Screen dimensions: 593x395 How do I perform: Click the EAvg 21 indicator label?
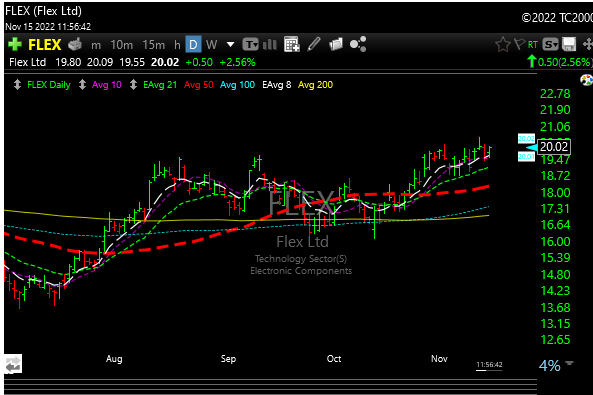[x=160, y=85]
